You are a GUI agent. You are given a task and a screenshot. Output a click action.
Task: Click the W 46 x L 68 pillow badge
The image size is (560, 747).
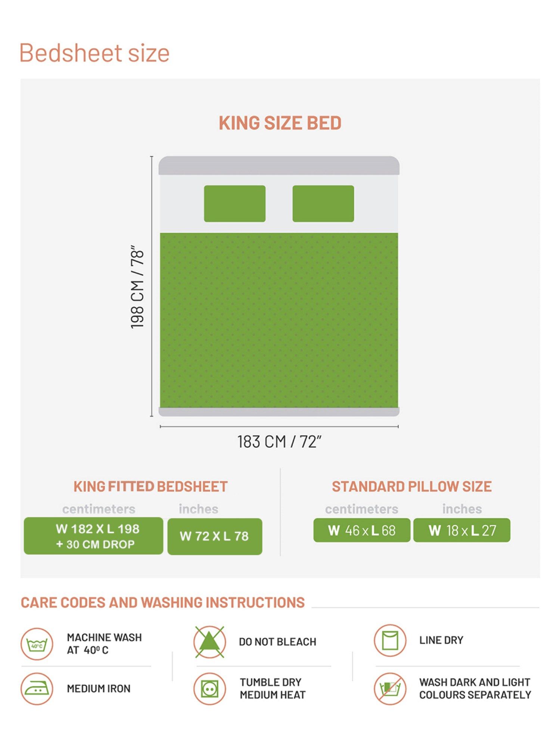[362, 530]
